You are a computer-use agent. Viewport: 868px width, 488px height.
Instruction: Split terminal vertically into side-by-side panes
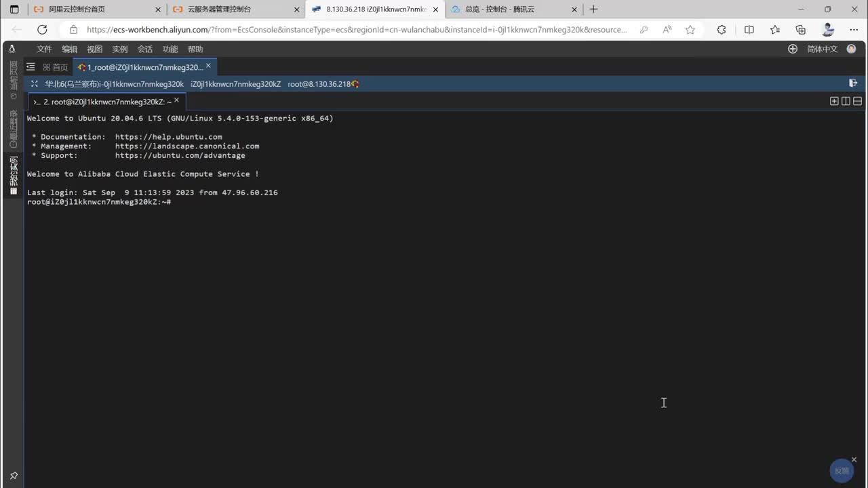(x=846, y=101)
